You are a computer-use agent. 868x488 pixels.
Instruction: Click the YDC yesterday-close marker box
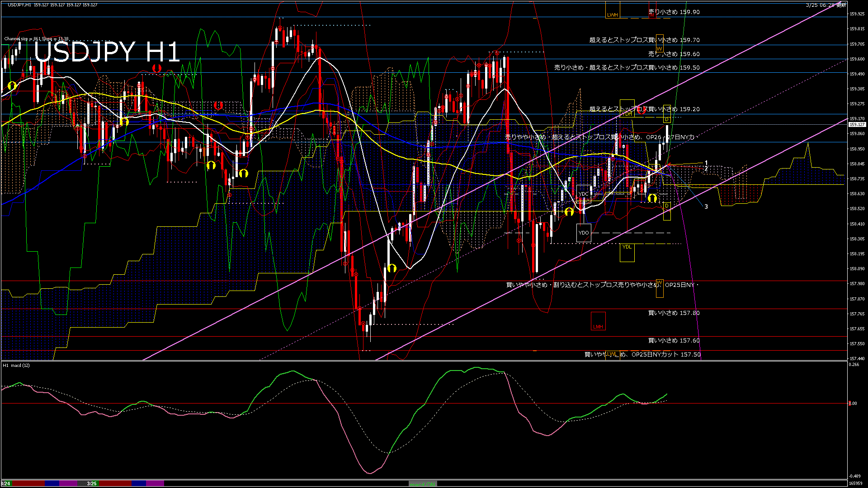584,194
